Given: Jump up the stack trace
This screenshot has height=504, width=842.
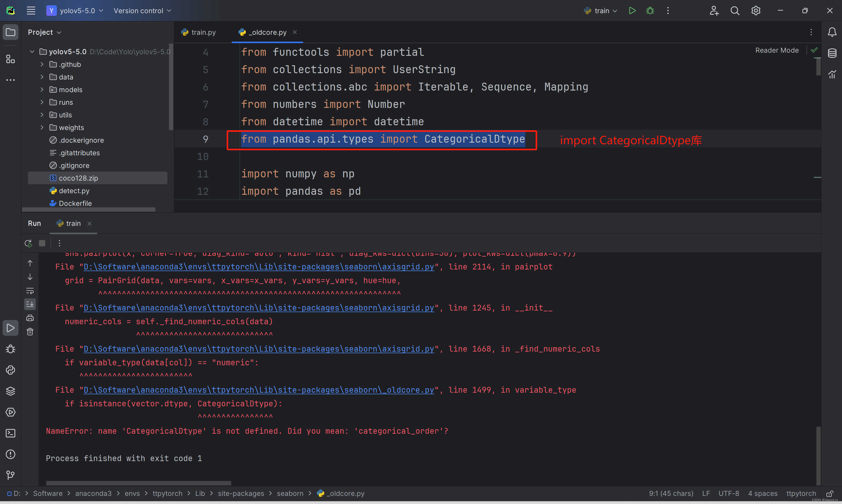Looking at the screenshot, I should coord(30,263).
